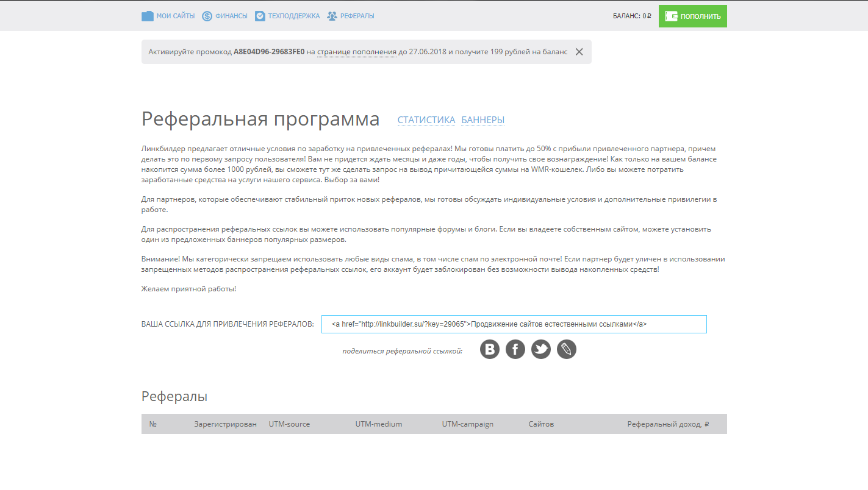
Task: Follow the странице пополнения link
Action: tap(357, 52)
